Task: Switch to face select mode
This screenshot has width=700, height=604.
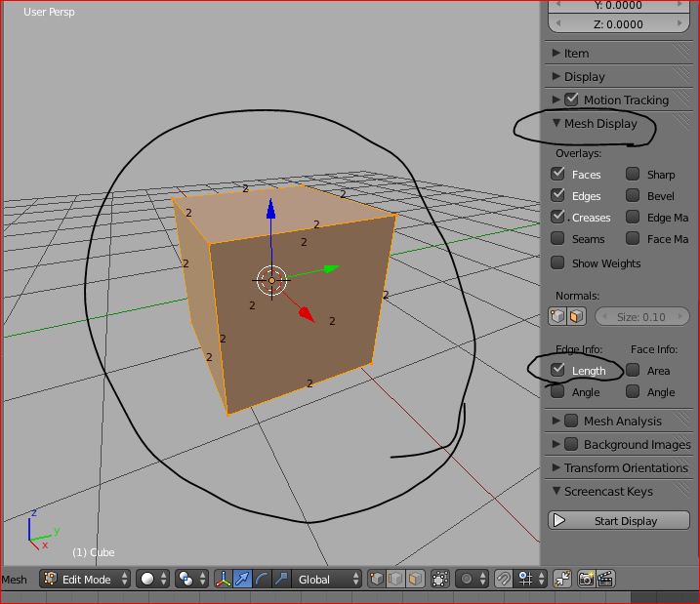Action: pos(416,579)
